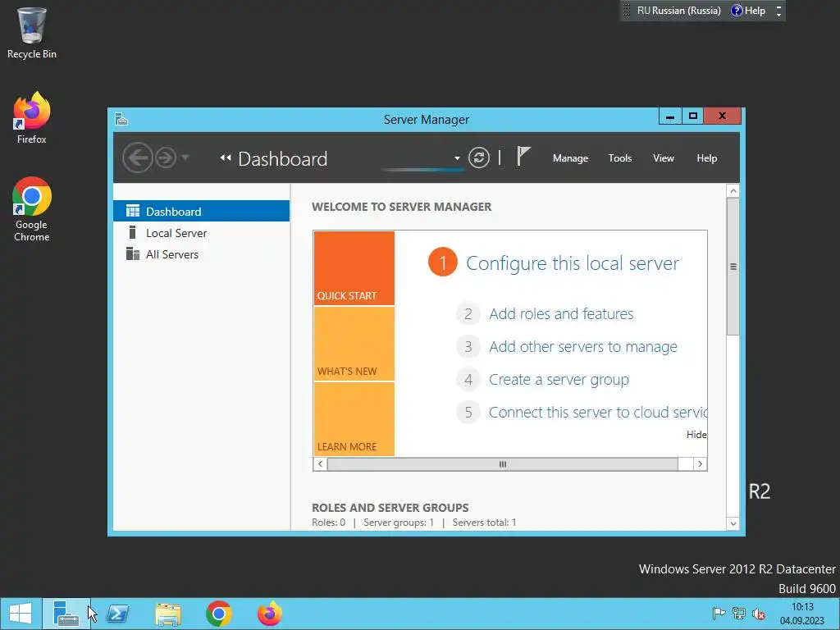Click Create a server group link

(x=559, y=379)
